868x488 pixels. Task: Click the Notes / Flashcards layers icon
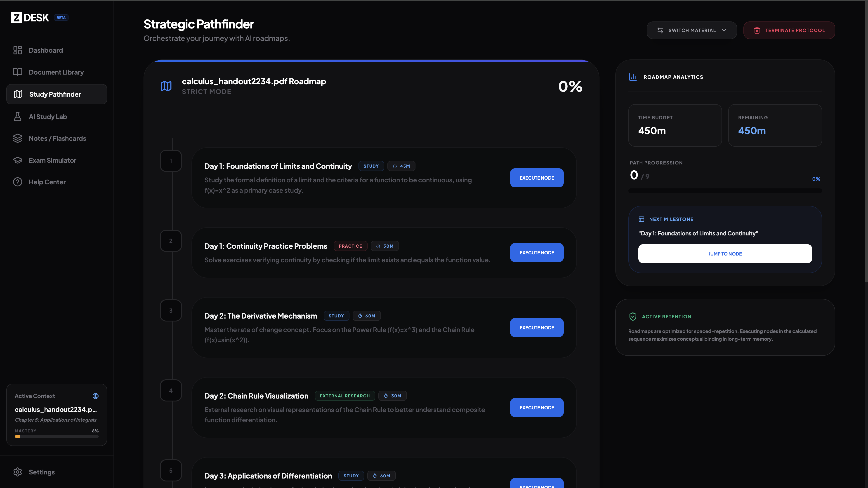tap(18, 138)
